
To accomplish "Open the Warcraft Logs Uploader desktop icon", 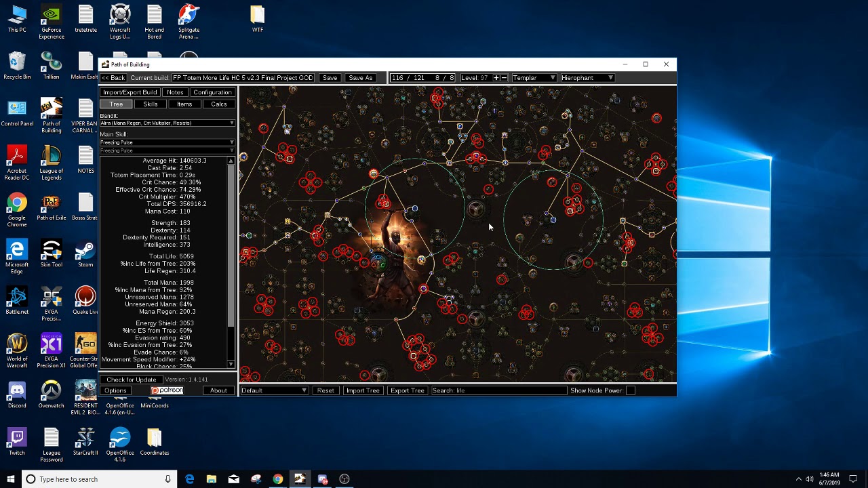I will click(120, 22).
